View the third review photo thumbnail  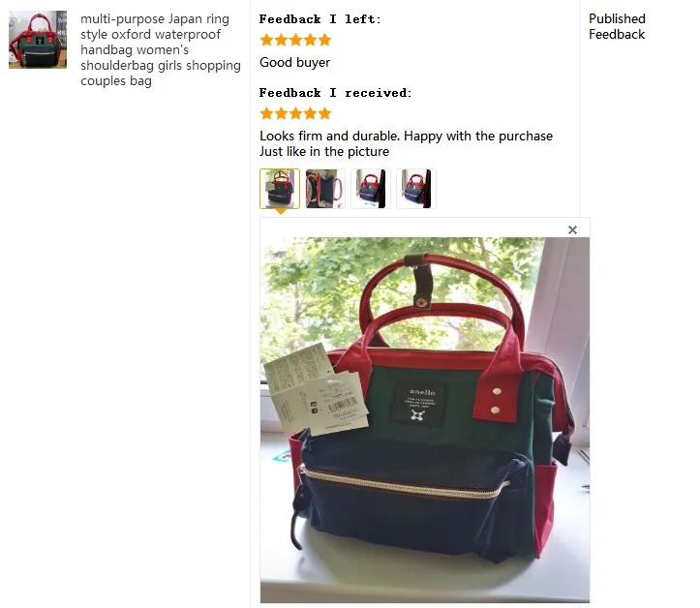pyautogui.click(x=371, y=189)
